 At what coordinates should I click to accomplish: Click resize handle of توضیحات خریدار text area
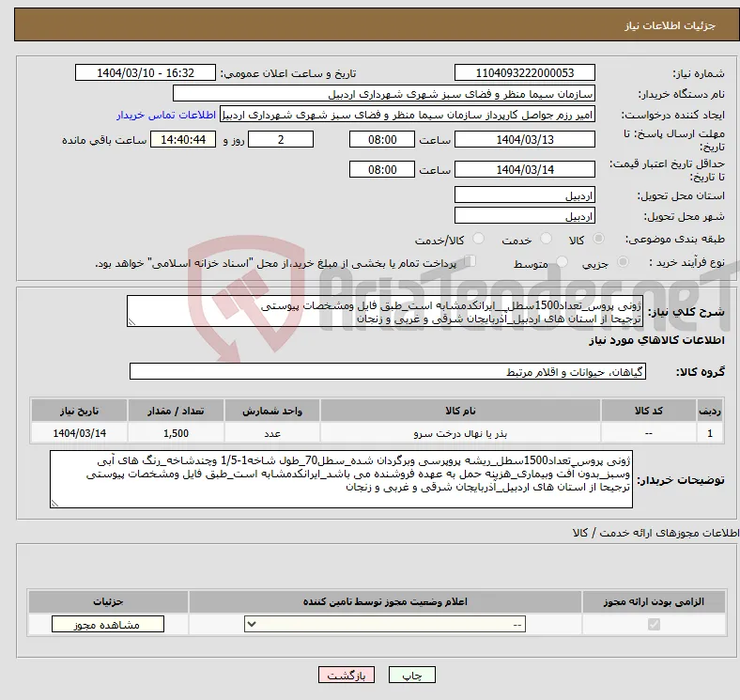[x=54, y=504]
